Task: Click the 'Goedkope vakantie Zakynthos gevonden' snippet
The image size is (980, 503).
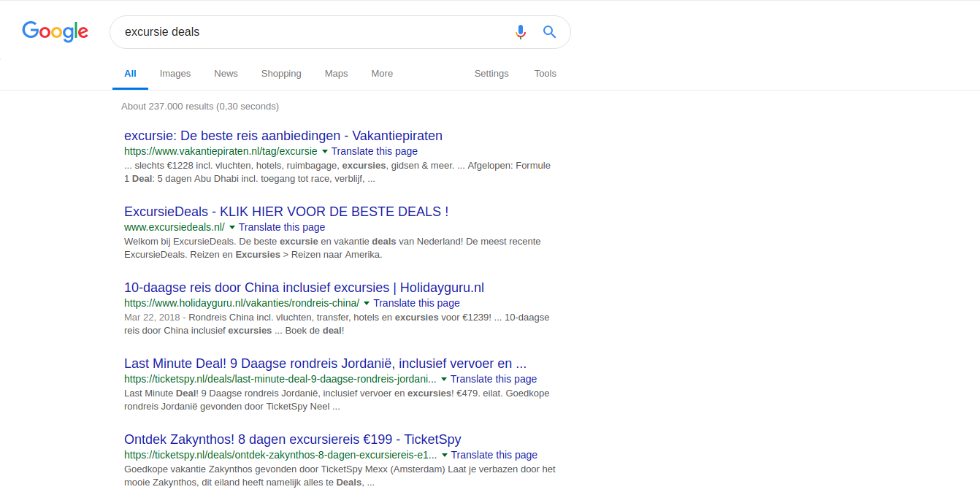Action: point(340,476)
